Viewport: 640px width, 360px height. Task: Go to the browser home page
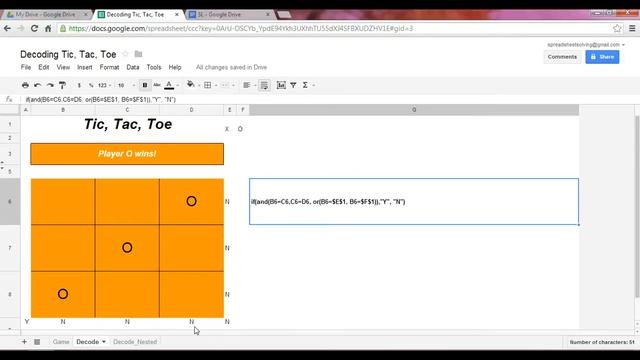(48, 29)
